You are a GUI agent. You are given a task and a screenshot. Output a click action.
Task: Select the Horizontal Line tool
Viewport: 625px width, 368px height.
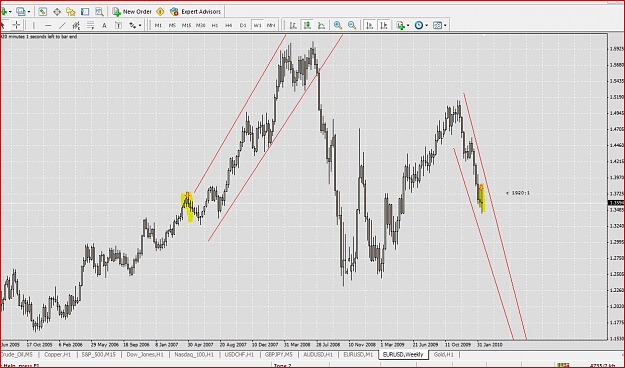[48, 26]
